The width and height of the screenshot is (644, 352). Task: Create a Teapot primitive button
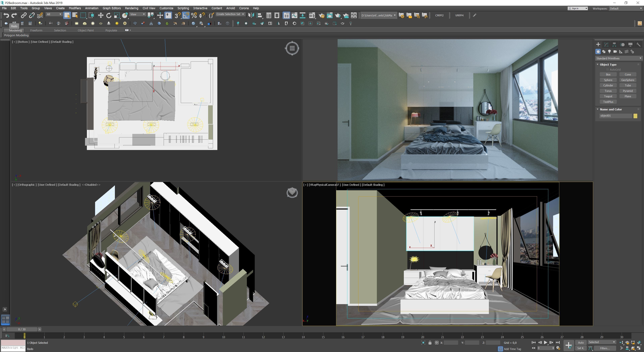click(x=608, y=96)
